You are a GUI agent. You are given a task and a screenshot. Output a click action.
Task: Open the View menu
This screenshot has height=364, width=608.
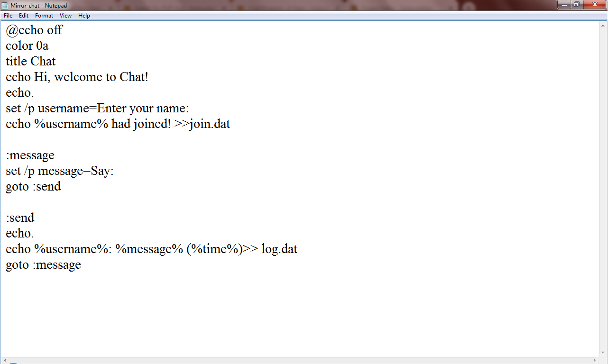pos(65,15)
